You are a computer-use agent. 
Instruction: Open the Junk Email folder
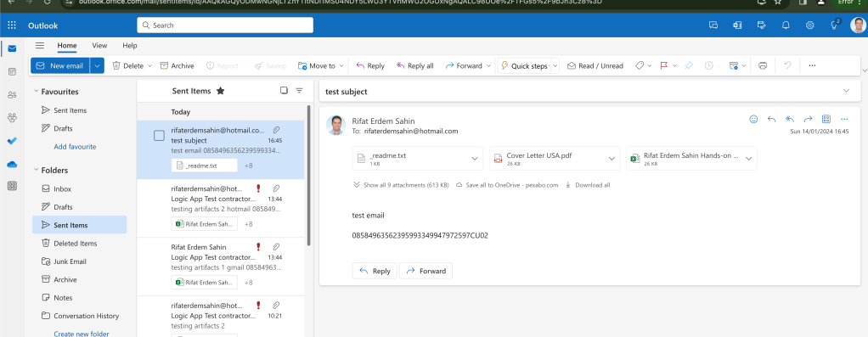point(79,261)
